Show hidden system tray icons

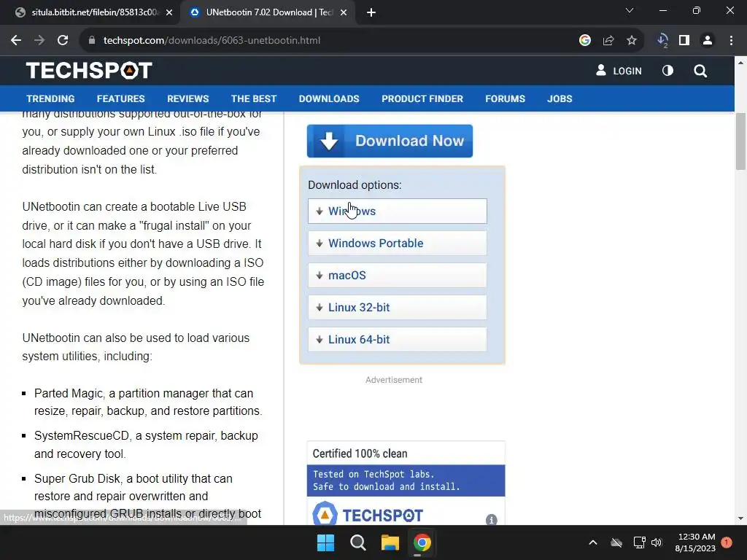(593, 542)
